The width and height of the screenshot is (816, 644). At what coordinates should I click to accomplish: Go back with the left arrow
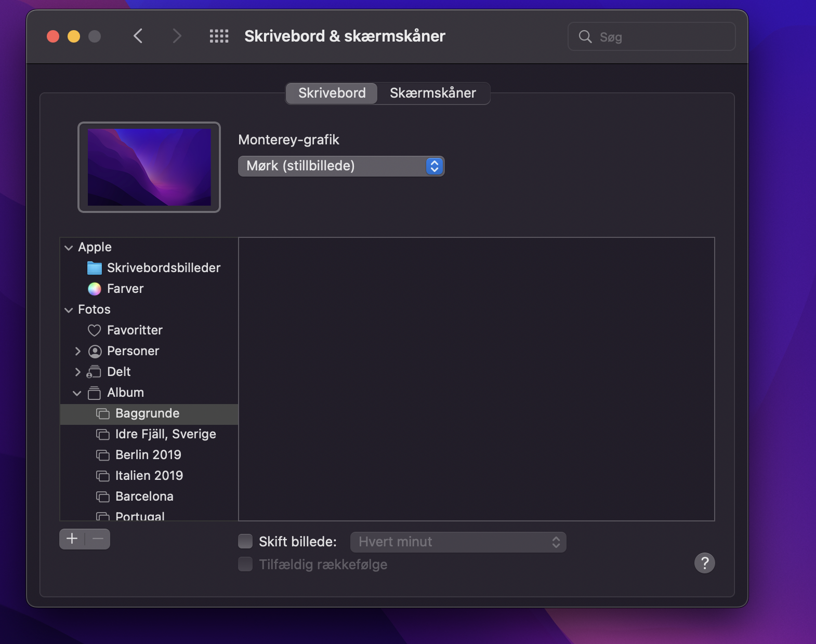[x=138, y=36]
